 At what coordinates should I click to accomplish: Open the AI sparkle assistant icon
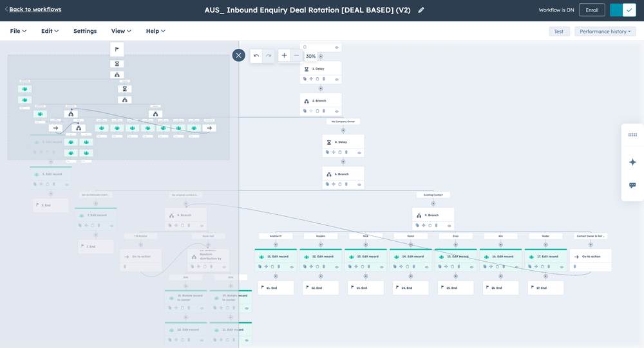pyautogui.click(x=632, y=162)
